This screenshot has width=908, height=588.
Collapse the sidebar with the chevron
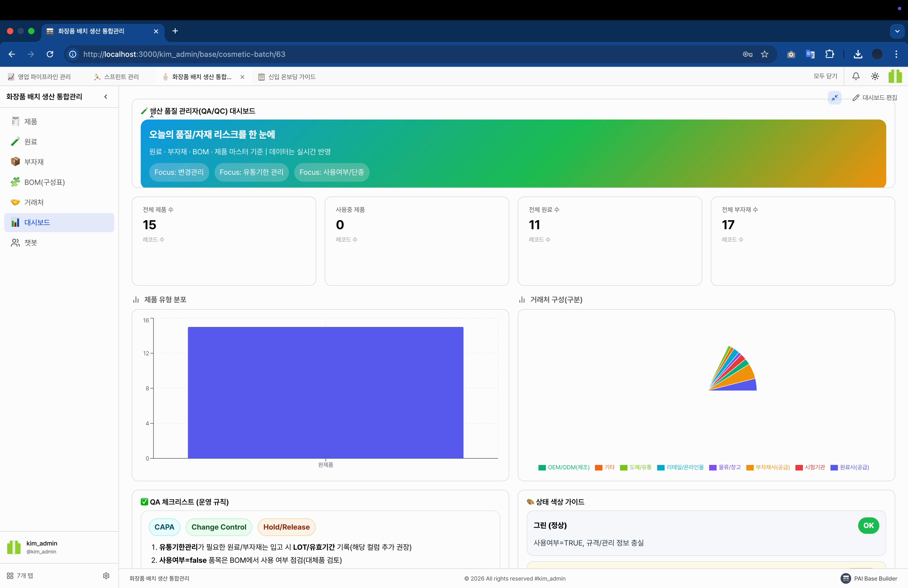pyautogui.click(x=106, y=96)
